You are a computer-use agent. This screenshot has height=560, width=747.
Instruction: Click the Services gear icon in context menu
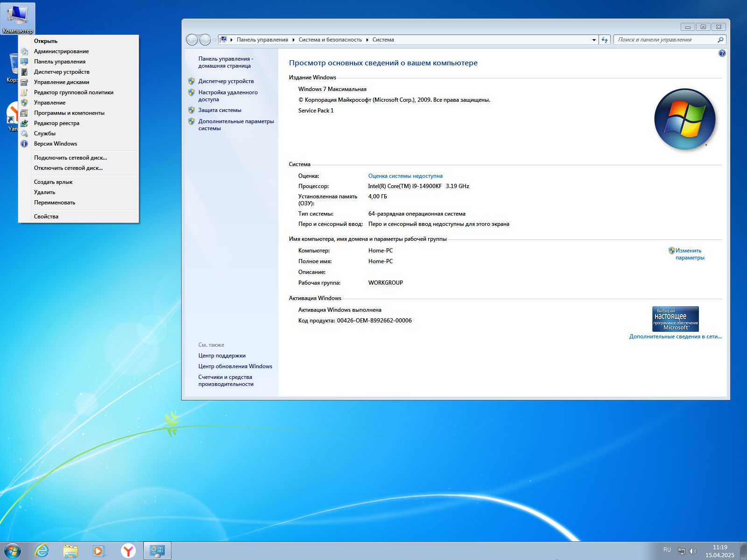(x=24, y=133)
